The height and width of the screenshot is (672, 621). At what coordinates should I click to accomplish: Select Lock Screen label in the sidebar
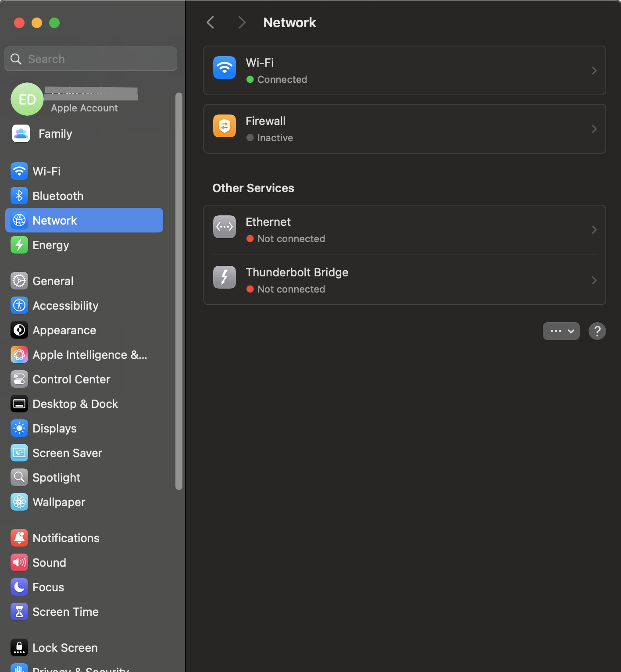tap(65, 648)
